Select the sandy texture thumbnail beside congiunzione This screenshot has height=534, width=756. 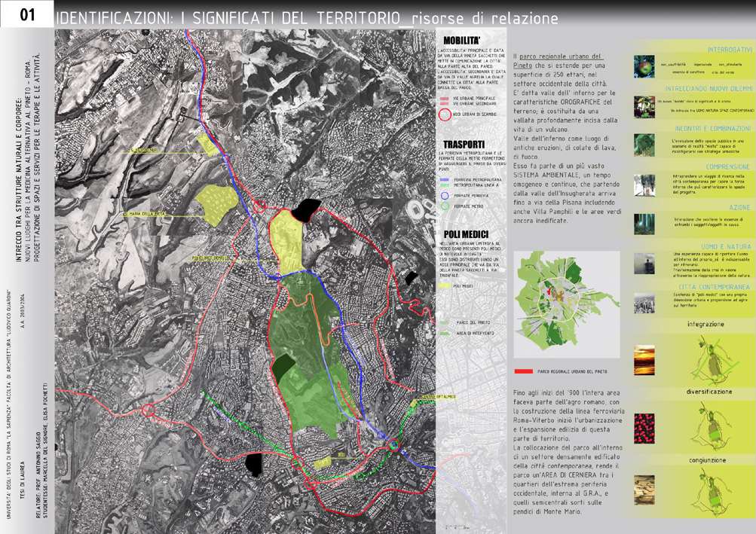(644, 487)
